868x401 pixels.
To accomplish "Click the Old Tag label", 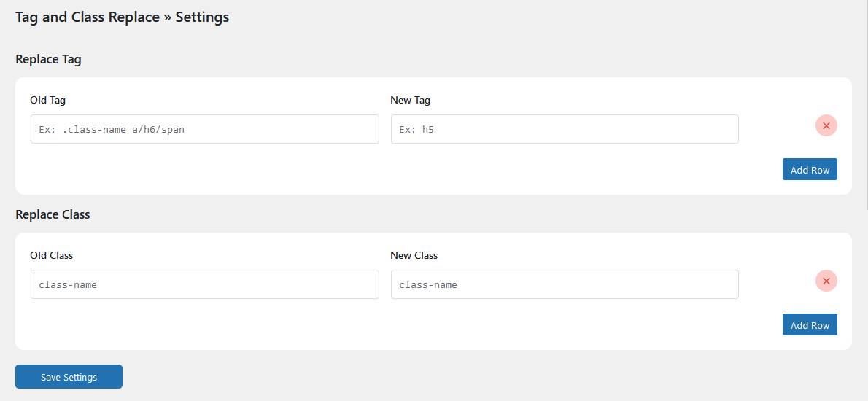I will point(47,100).
